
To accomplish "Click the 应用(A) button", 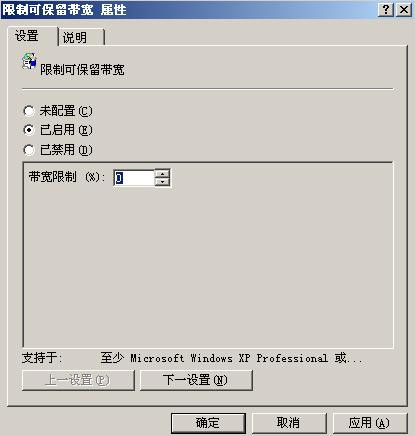I will 369,423.
